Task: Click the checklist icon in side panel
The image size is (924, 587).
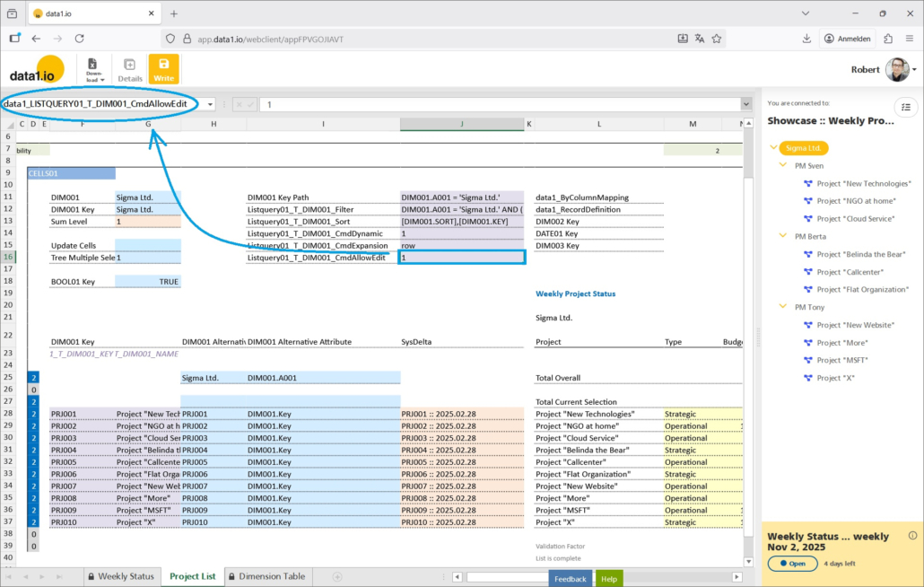Action: pyautogui.click(x=906, y=106)
